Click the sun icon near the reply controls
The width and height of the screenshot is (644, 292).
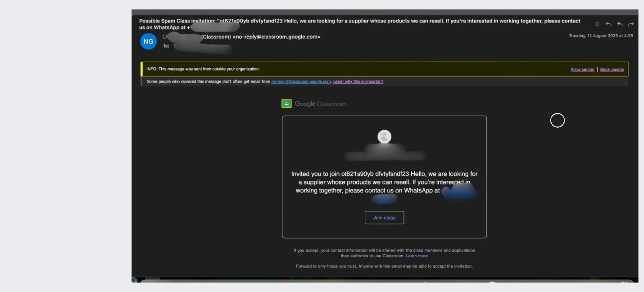(x=597, y=24)
